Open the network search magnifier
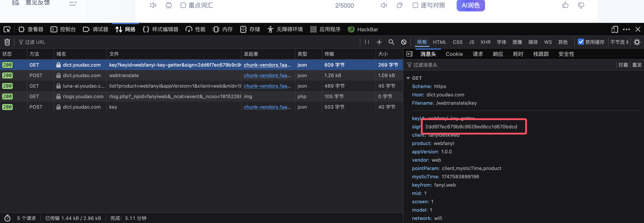The height and width of the screenshot is (223, 644). (391, 42)
